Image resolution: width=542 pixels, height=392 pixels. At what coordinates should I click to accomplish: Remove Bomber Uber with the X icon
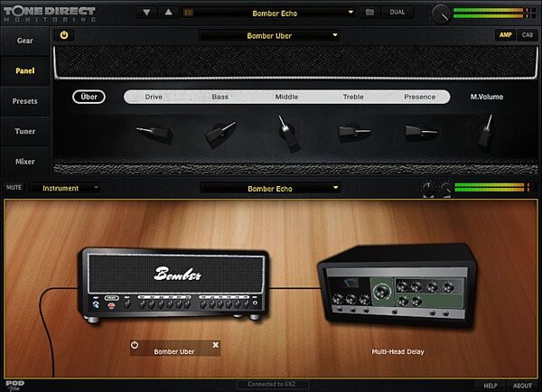[215, 345]
